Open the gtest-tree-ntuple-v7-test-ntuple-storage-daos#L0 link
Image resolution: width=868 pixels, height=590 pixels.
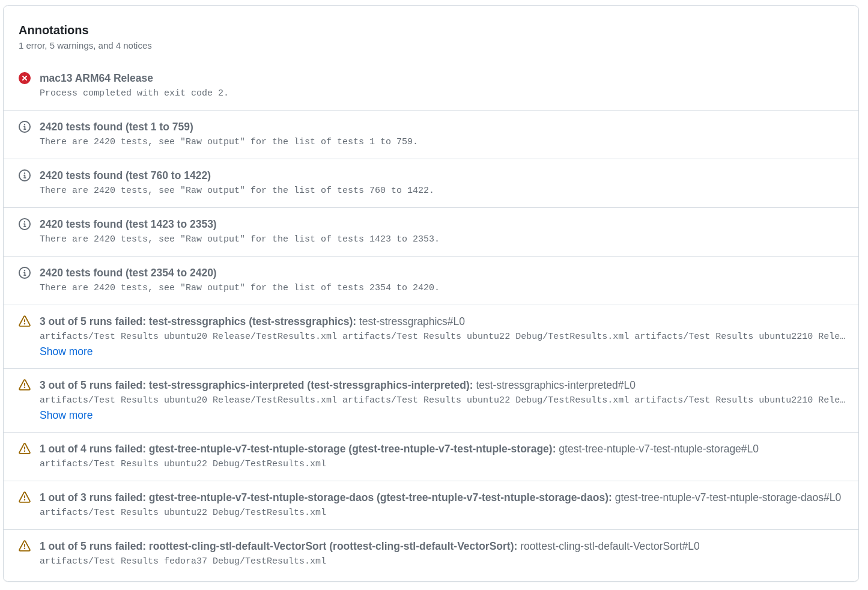pyautogui.click(x=727, y=497)
